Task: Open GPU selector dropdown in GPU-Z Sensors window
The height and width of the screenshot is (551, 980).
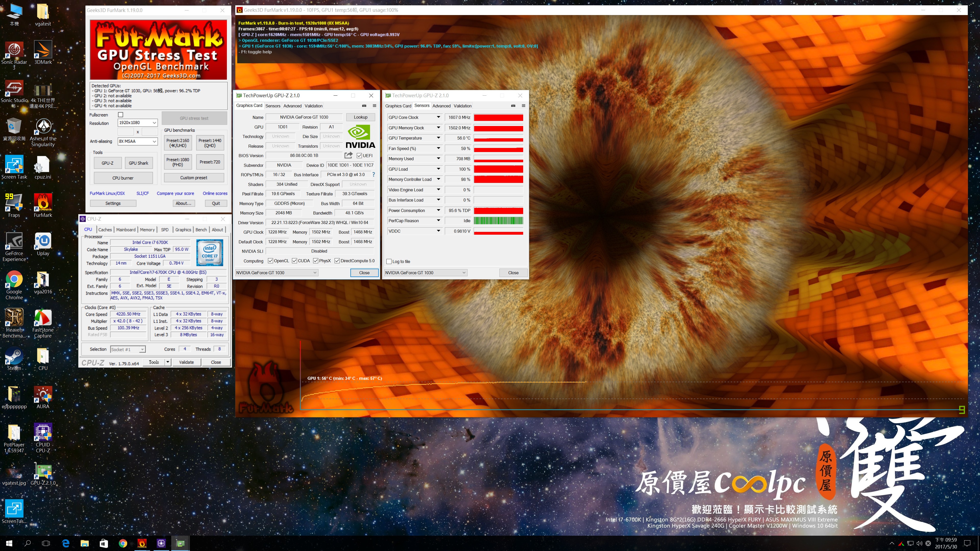Action: pos(425,273)
